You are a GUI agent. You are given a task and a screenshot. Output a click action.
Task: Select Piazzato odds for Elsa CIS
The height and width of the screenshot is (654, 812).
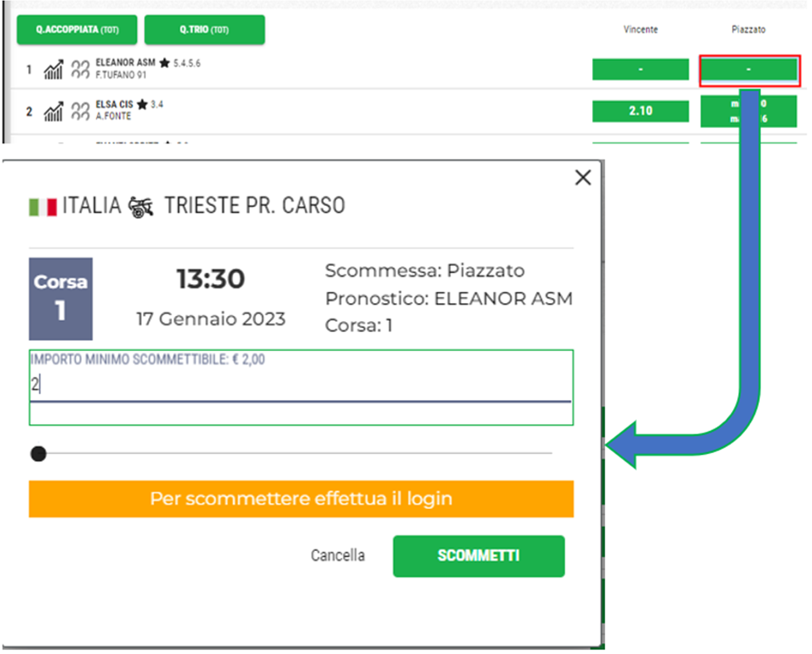click(x=748, y=112)
